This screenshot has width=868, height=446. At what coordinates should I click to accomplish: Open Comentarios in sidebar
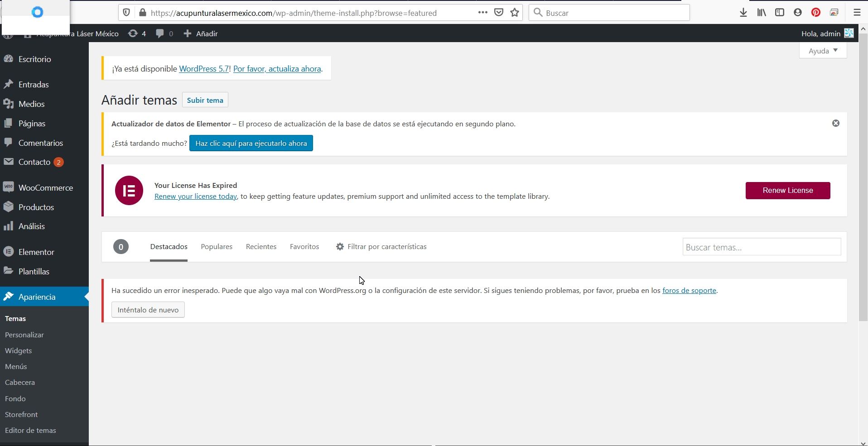pyautogui.click(x=44, y=143)
